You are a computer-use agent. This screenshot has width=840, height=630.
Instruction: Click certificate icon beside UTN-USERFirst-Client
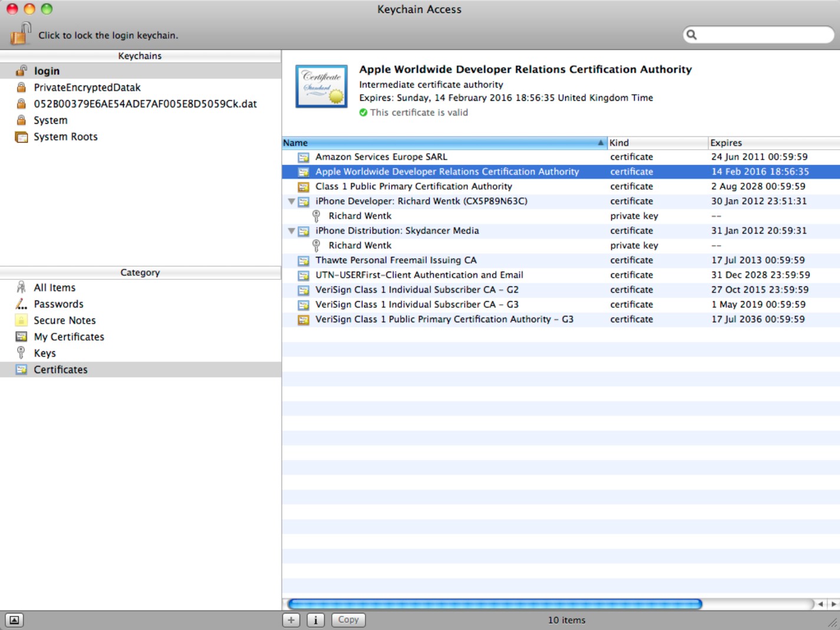[304, 275]
